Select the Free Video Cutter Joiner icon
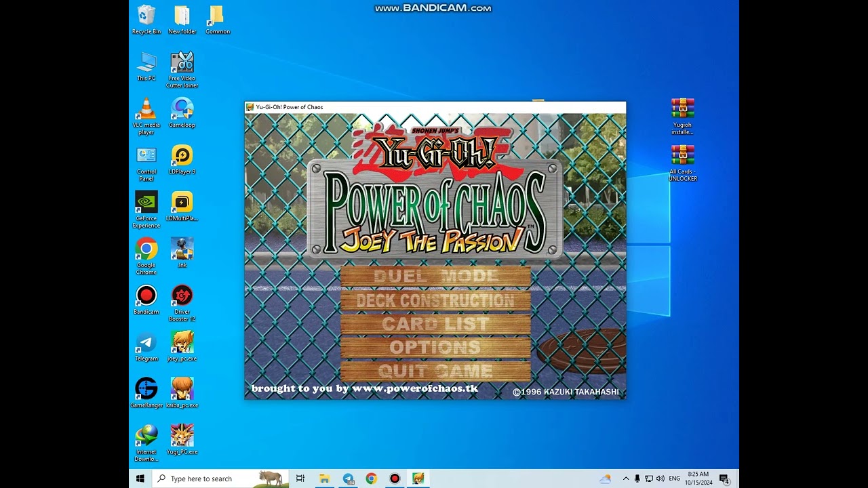The width and height of the screenshot is (868, 488). [182, 70]
